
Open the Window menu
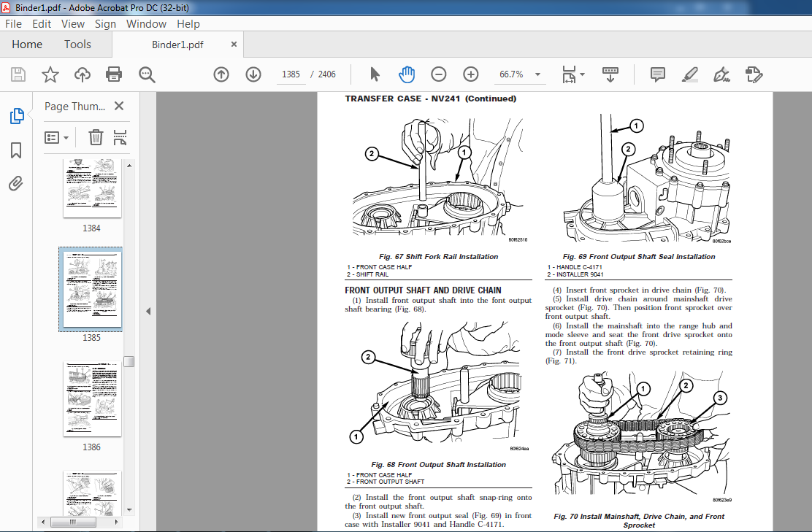(x=146, y=24)
